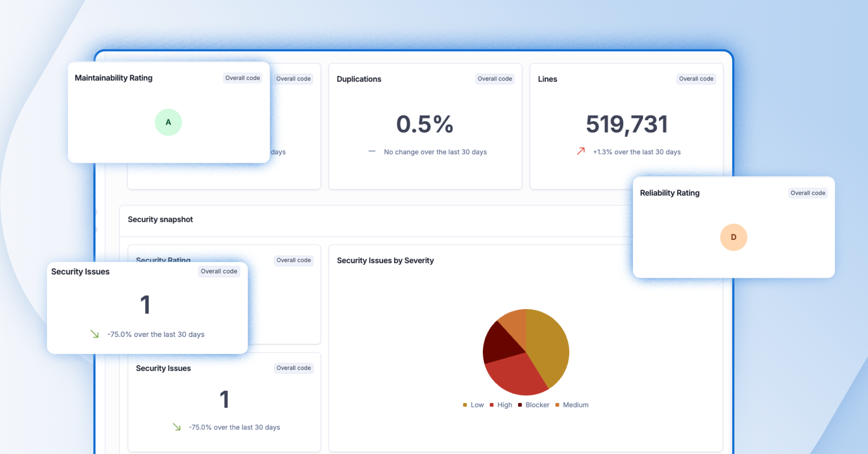Open the Overall code filter on Maintainability Rating
This screenshot has width=868, height=454.
[242, 78]
